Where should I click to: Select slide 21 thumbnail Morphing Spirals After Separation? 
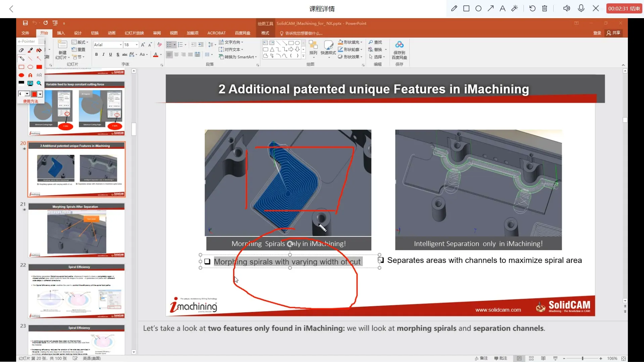tap(77, 230)
